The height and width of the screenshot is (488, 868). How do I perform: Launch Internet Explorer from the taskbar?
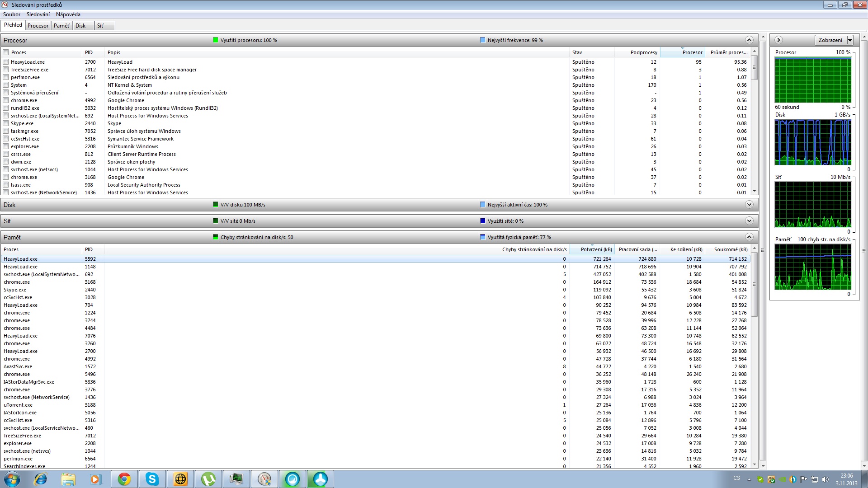41,479
